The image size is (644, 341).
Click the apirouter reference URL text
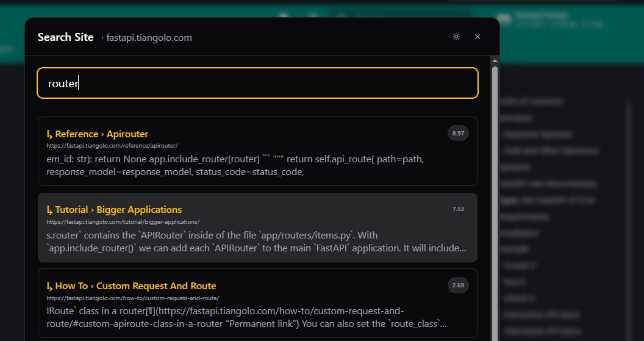coord(112,145)
